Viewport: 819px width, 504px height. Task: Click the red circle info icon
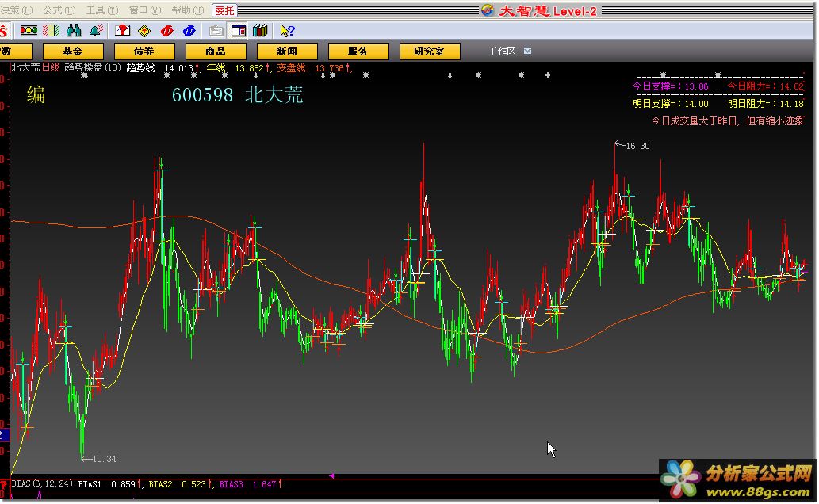pos(167,32)
